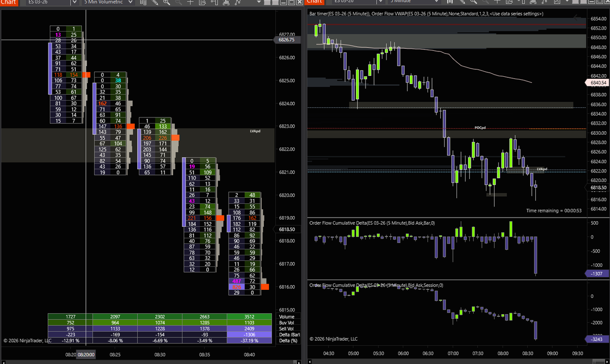Click the candlestick bar-type icon
The width and height of the screenshot is (610, 364).
450,3
